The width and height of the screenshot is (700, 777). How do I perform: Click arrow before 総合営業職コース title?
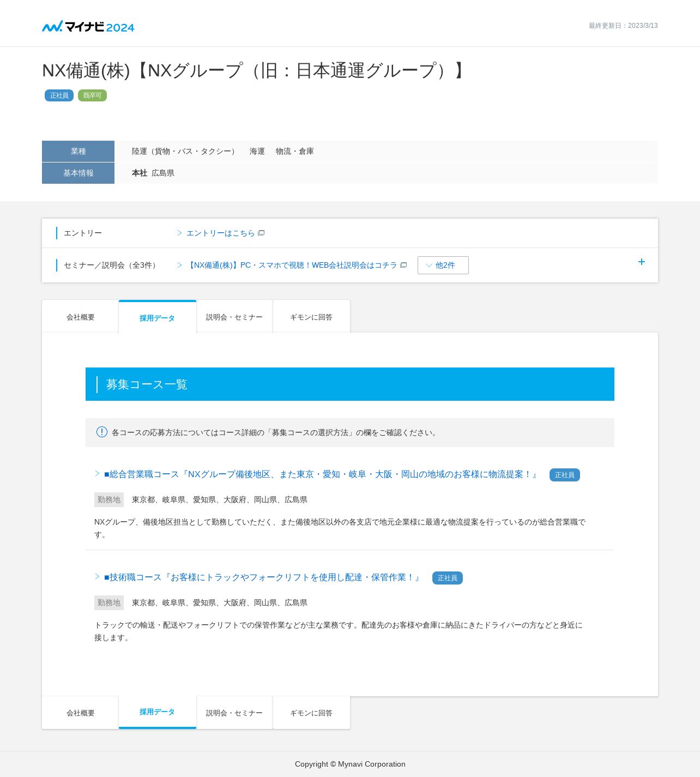(98, 473)
